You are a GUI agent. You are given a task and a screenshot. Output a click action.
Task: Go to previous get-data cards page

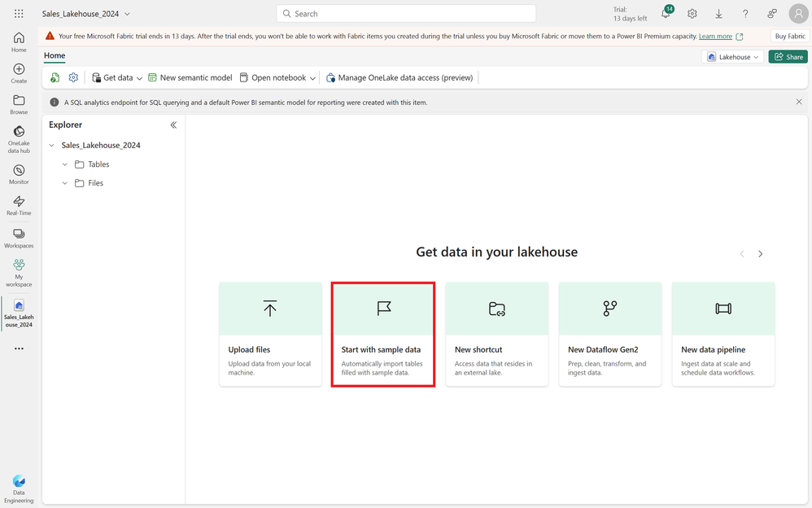coord(742,254)
